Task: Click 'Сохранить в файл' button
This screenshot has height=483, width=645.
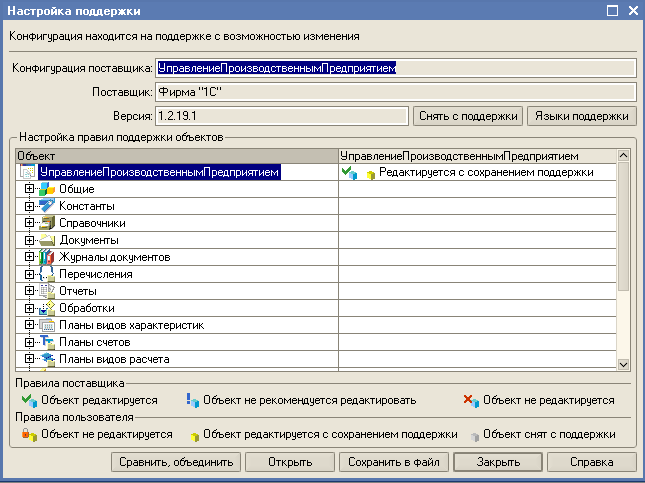Action: [x=394, y=462]
